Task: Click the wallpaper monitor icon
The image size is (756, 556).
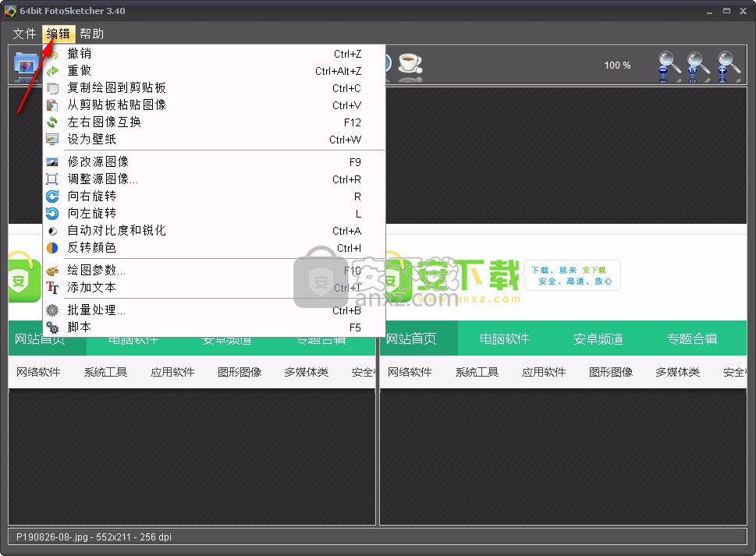Action: pos(52,140)
